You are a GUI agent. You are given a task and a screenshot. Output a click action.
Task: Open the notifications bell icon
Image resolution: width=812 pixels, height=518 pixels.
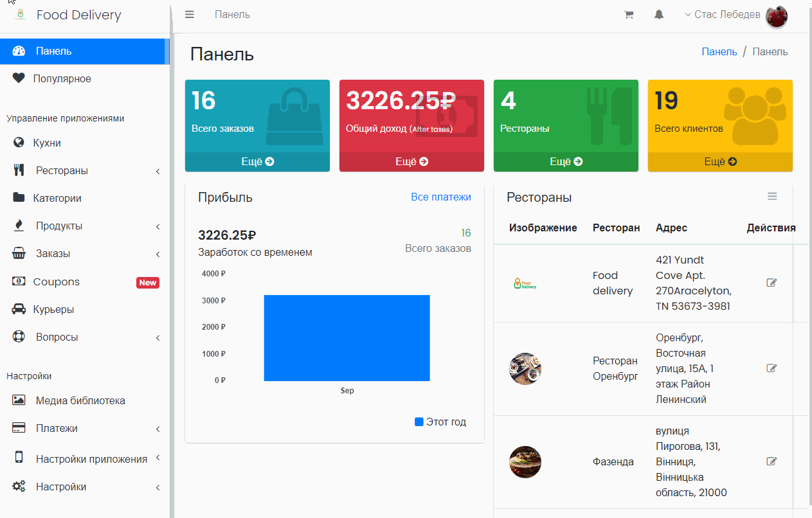659,15
